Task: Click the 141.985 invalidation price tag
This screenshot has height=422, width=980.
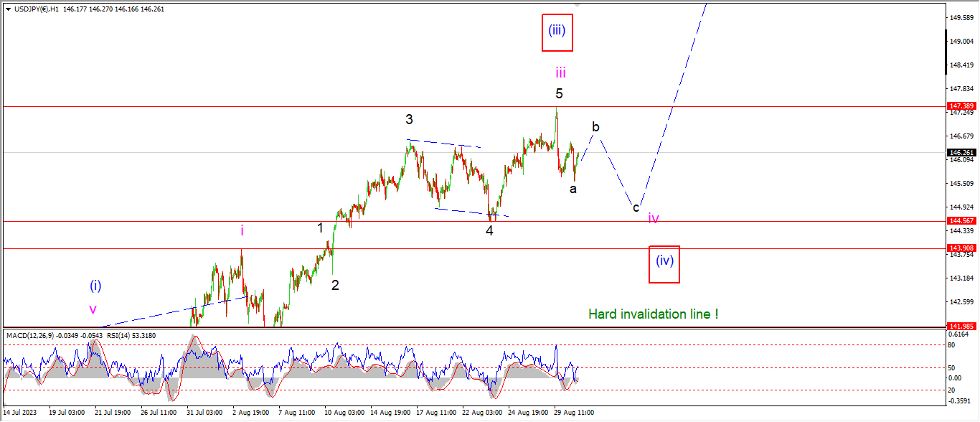Action: pos(960,326)
